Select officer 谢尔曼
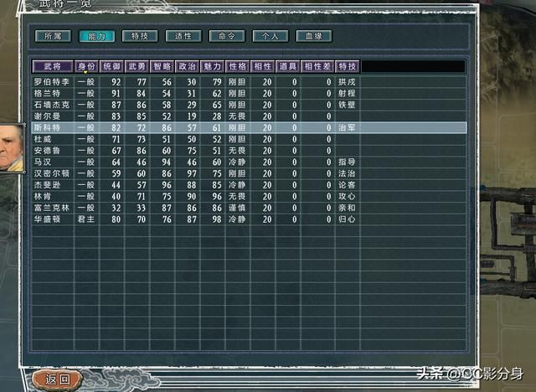 [x=249, y=116]
